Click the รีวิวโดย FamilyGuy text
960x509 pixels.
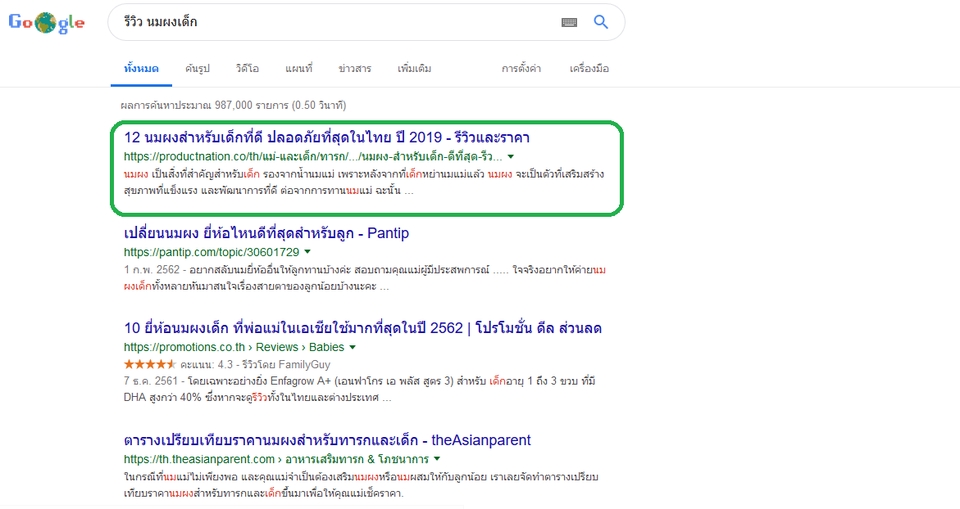tap(286, 364)
